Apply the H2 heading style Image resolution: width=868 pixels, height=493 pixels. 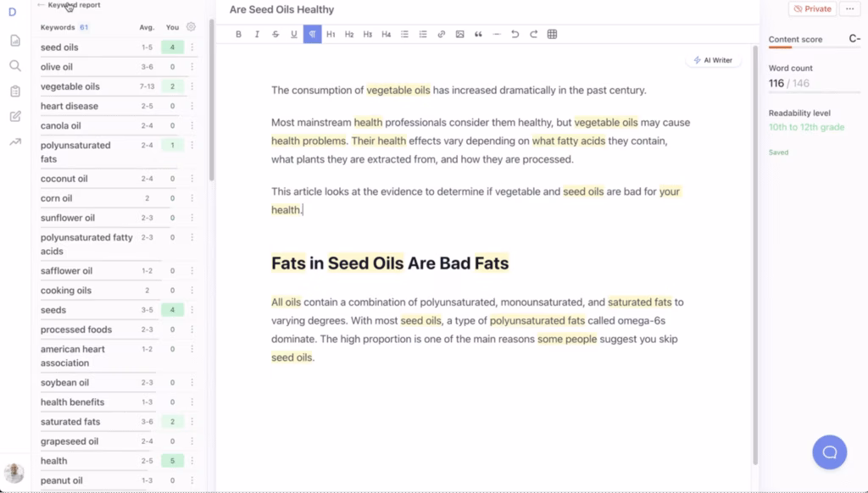348,34
